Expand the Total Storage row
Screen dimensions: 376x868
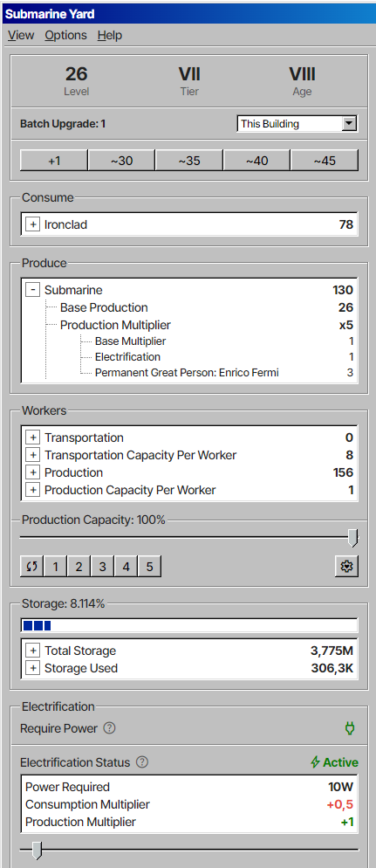coord(32,651)
